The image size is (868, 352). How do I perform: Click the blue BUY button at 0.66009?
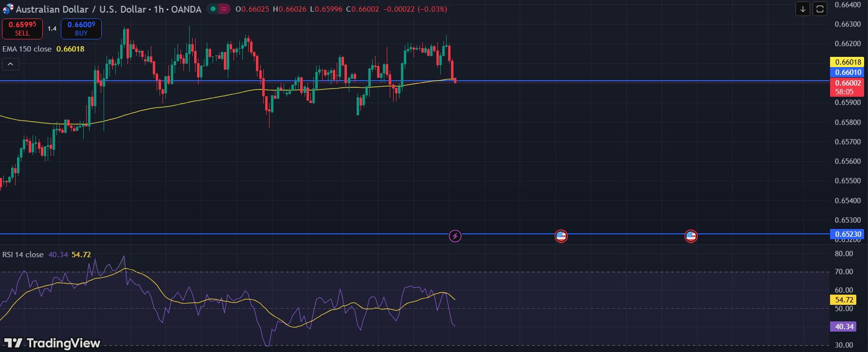tap(81, 29)
